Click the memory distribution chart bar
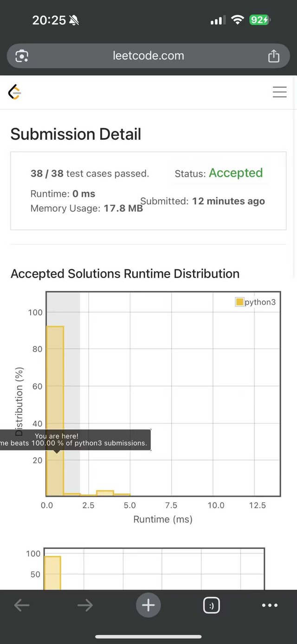The height and width of the screenshot is (644, 297). coord(52,573)
